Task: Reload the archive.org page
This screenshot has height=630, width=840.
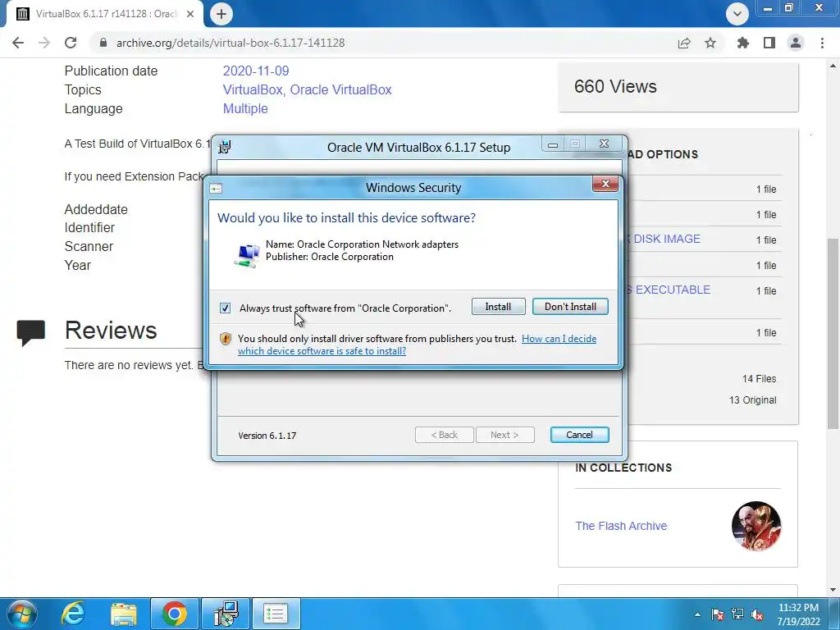Action: pos(71,43)
